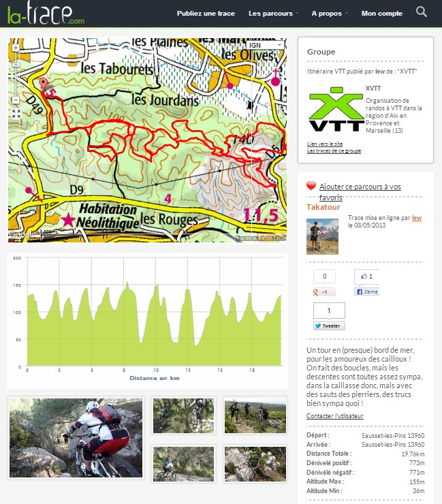Image resolution: width=442 pixels, height=504 pixels.
Task: Click the Google +1 button
Action: [x=324, y=292]
